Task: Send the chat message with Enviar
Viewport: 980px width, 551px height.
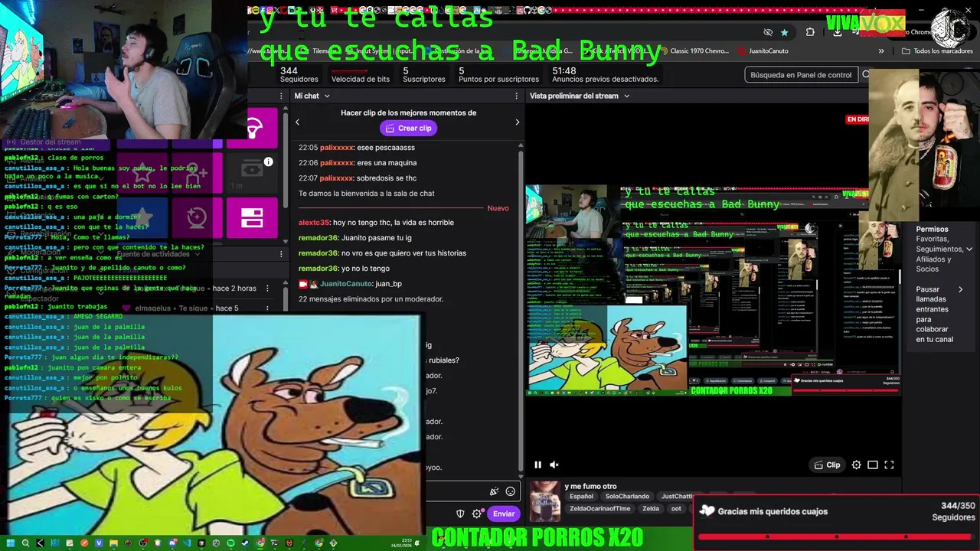Action: pyautogui.click(x=503, y=514)
